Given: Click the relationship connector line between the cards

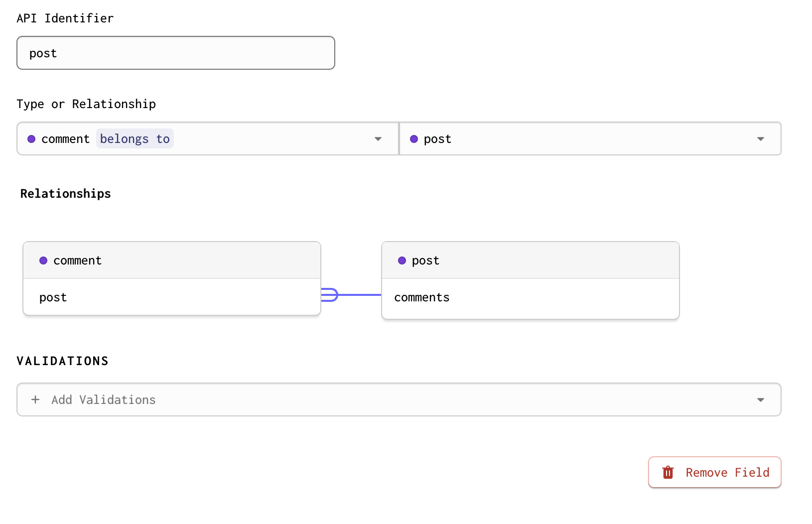Looking at the screenshot, I should pyautogui.click(x=359, y=295).
